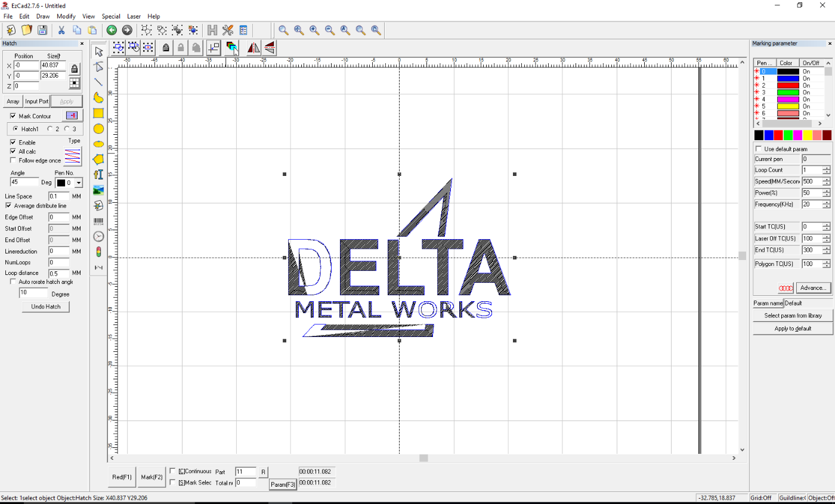Click the Start TC(US) spinner arrows
The height and width of the screenshot is (504, 835).
(826, 227)
